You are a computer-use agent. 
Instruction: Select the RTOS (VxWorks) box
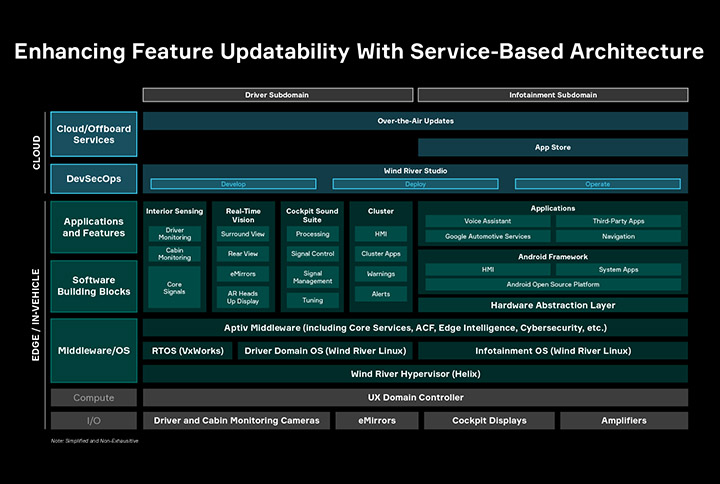click(x=187, y=351)
